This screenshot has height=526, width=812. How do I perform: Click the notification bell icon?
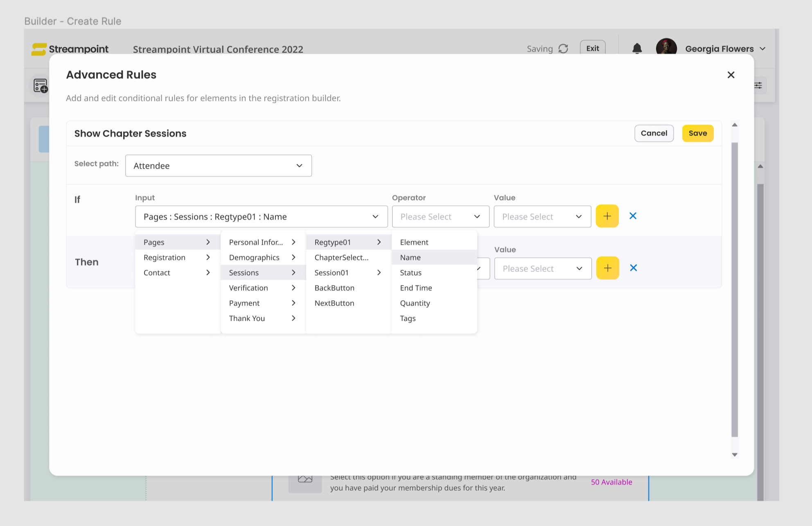tap(637, 49)
